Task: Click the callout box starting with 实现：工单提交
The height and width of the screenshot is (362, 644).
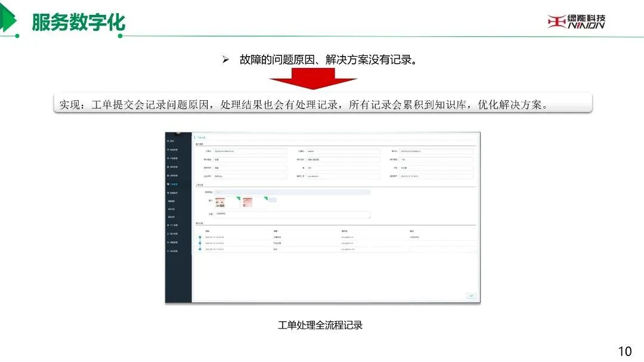Action: tap(322, 104)
